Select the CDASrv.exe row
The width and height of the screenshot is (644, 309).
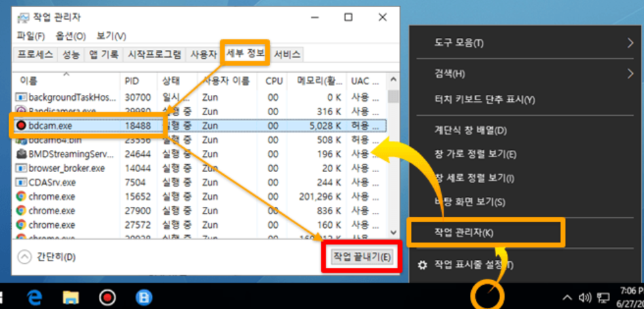(x=200, y=182)
